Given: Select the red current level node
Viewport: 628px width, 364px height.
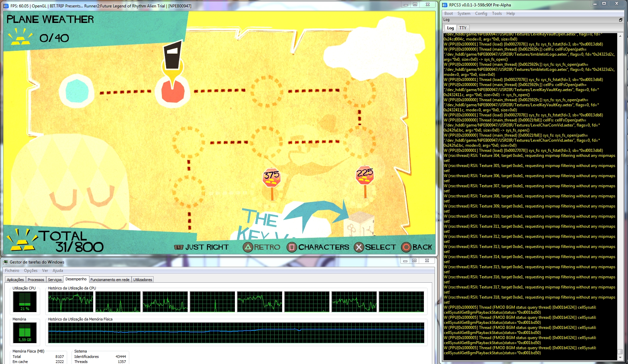Looking at the screenshot, I should click(173, 91).
